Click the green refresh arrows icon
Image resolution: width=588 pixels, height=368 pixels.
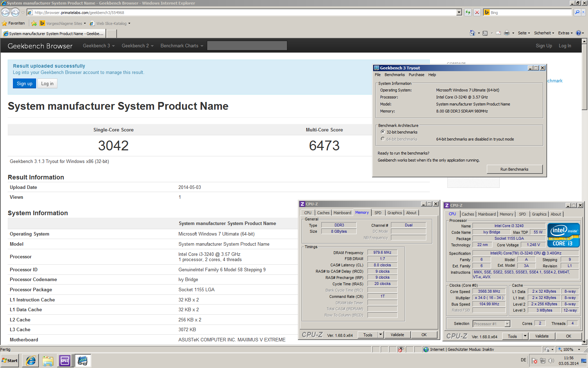pyautogui.click(x=468, y=12)
